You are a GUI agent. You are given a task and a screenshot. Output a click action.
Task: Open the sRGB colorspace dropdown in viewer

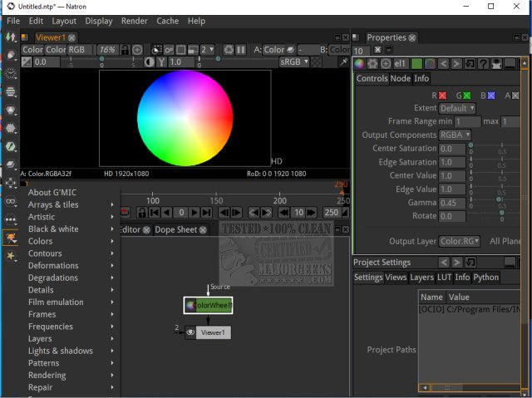(293, 62)
